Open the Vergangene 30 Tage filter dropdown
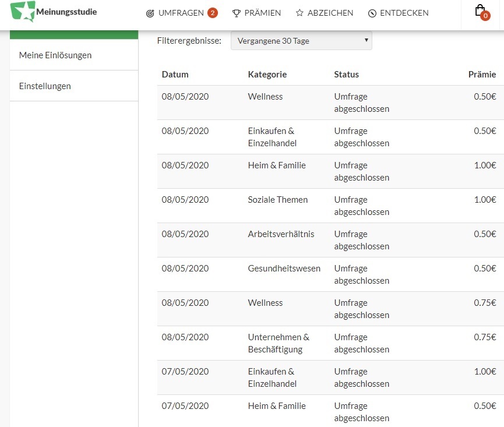The height and width of the screenshot is (427, 504). click(301, 40)
